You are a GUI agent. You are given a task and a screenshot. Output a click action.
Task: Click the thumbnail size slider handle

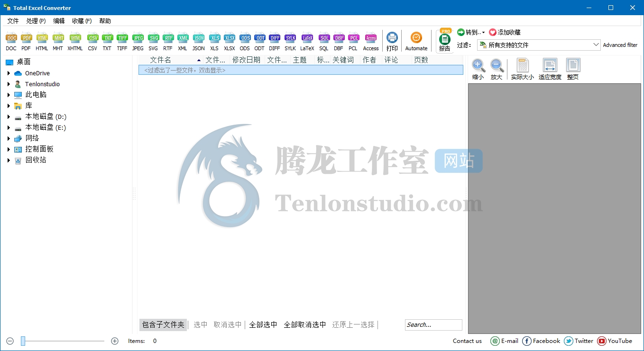23,341
